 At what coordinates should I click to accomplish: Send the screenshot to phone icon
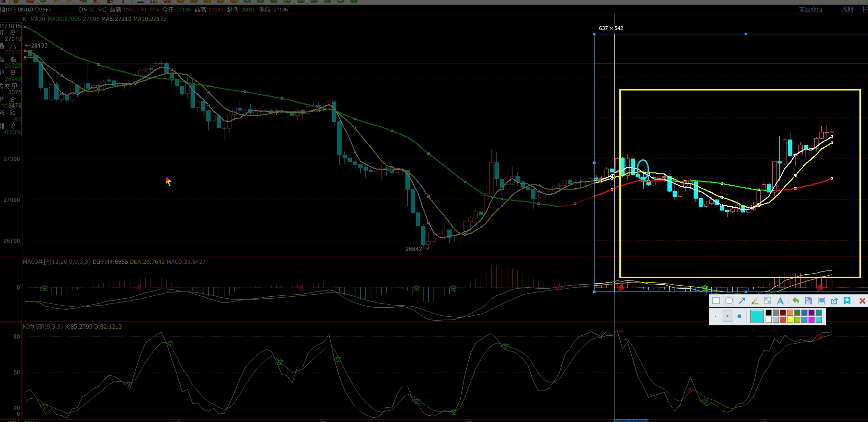click(x=821, y=301)
